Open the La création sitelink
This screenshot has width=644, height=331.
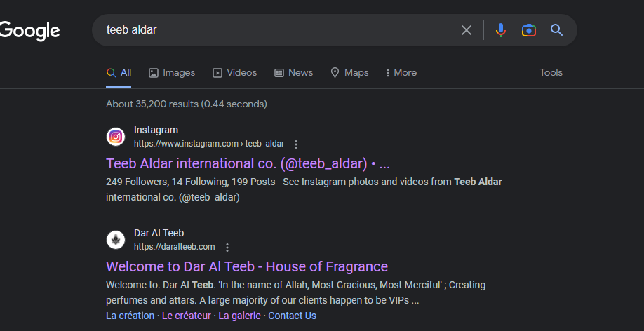click(130, 316)
